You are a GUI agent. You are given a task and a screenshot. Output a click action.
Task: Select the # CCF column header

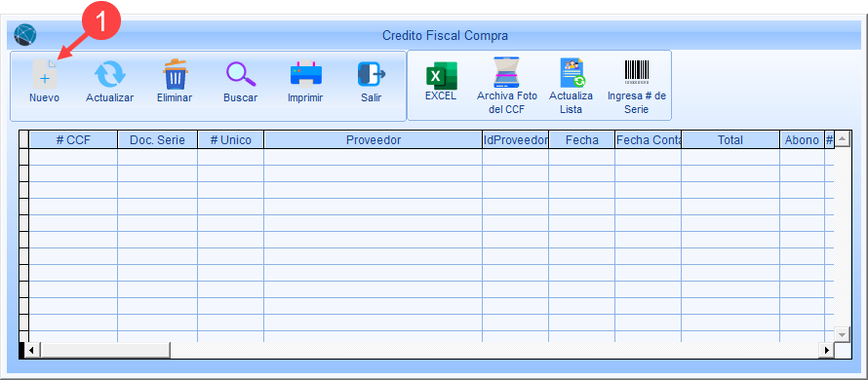73,140
